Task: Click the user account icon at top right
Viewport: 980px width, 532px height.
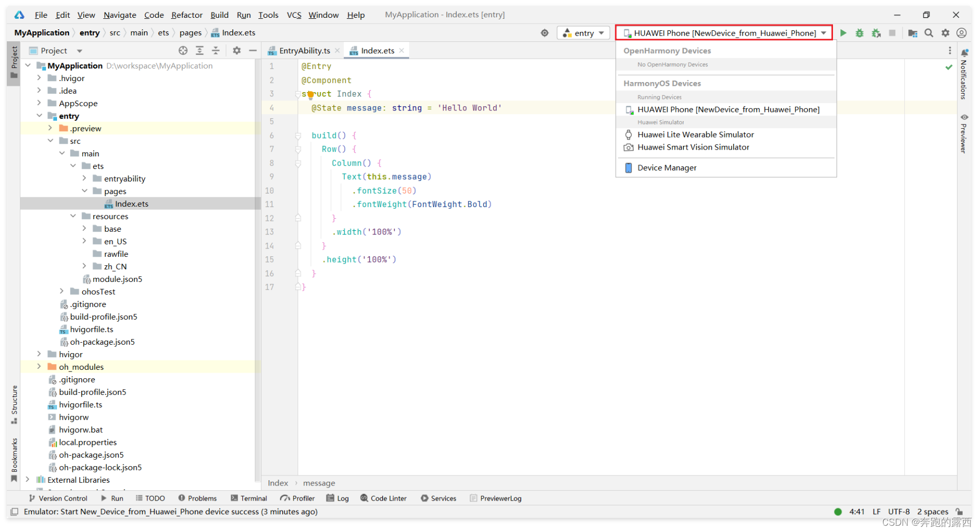Action: coord(961,33)
